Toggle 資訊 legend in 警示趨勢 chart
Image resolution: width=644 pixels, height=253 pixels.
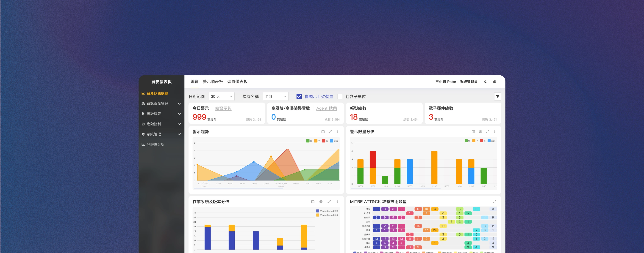point(334,141)
